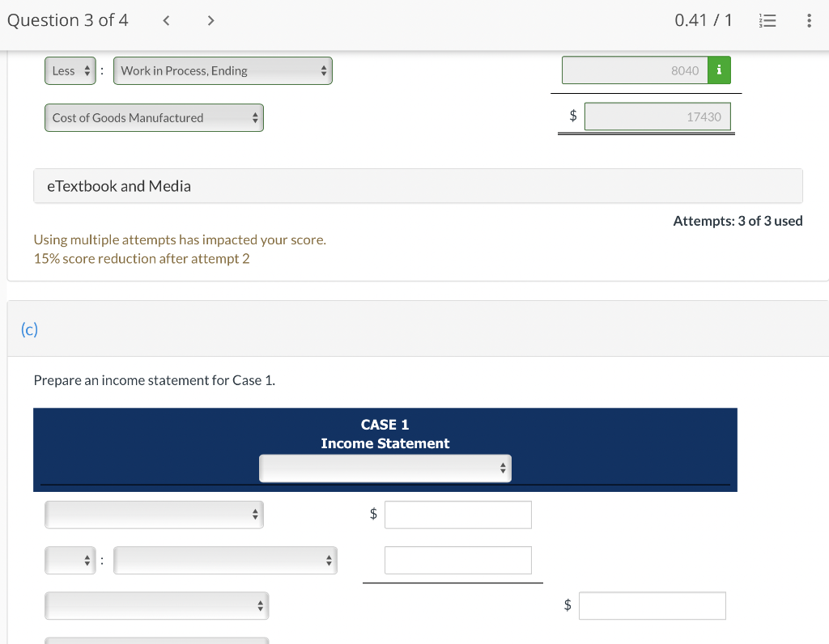Open the bottom account dropdown of the income statement
829x644 pixels.
pyautogui.click(x=156, y=605)
